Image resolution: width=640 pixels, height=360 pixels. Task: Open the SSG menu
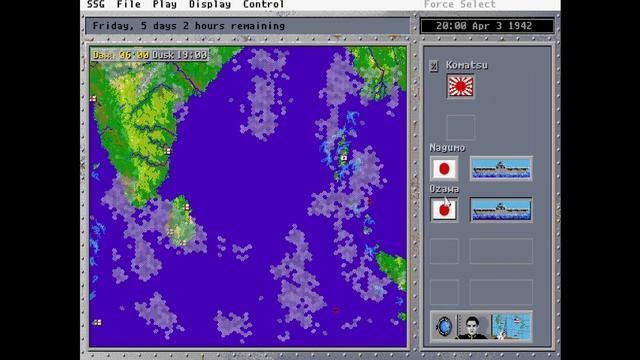(x=96, y=4)
